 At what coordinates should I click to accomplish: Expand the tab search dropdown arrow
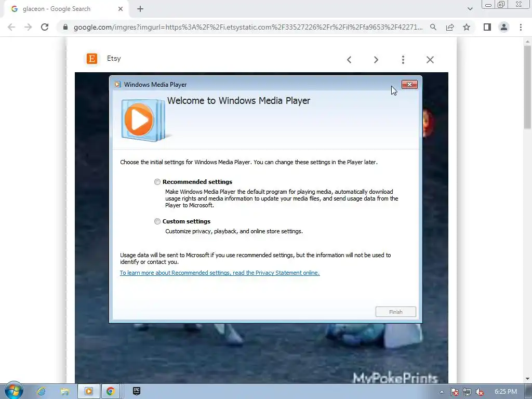click(470, 9)
